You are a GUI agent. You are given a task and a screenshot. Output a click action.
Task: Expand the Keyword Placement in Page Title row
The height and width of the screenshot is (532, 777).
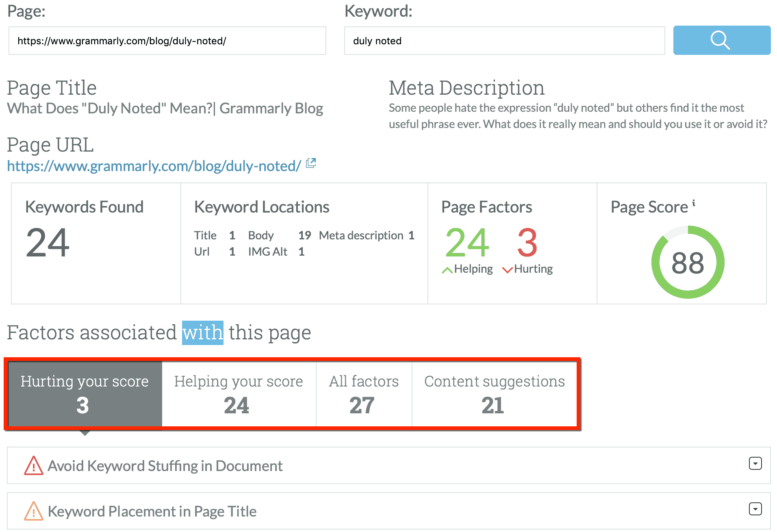755,508
